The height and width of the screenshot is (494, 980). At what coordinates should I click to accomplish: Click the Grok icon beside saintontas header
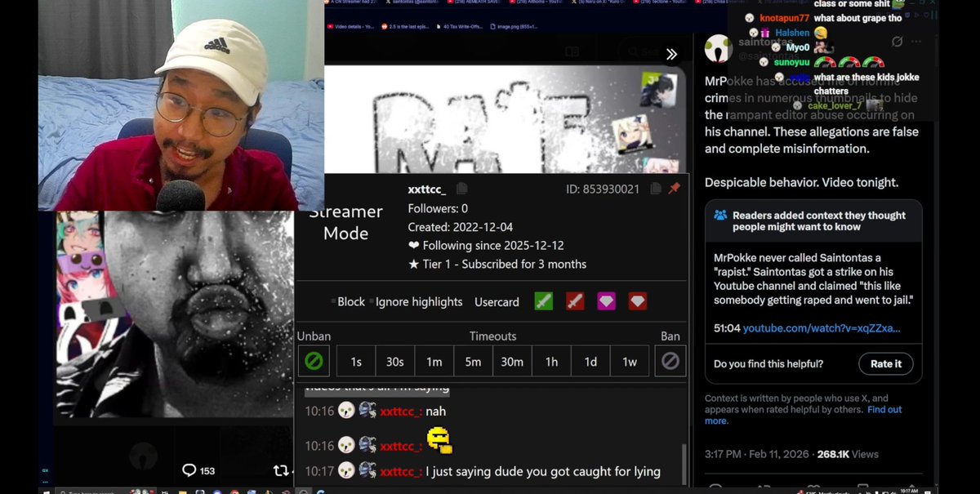point(897,42)
